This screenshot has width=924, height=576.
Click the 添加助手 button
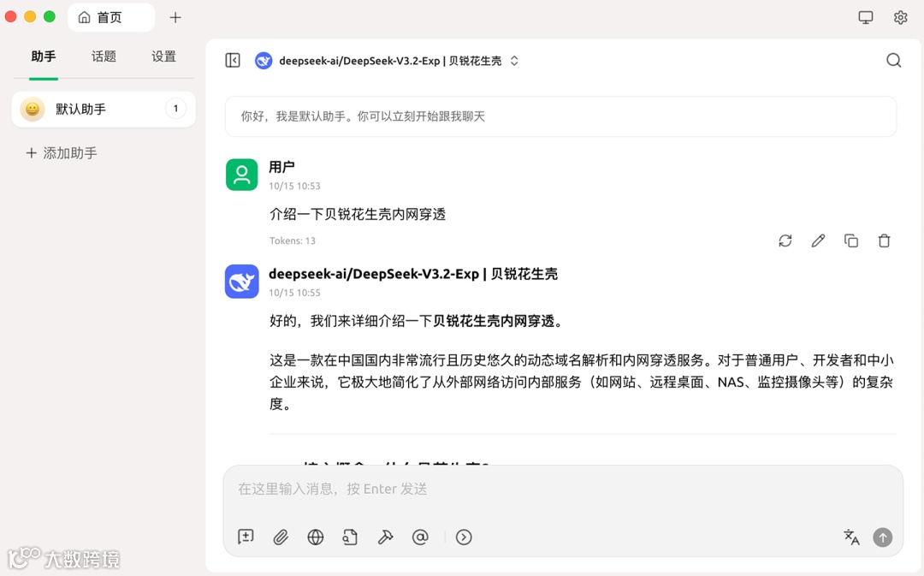[62, 153]
